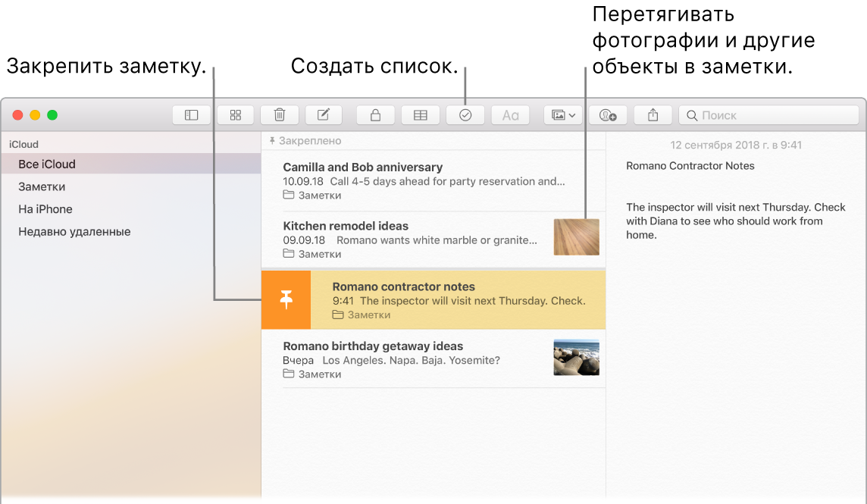Create a new note with the compose icon
The width and height of the screenshot is (867, 504).
pos(323,114)
